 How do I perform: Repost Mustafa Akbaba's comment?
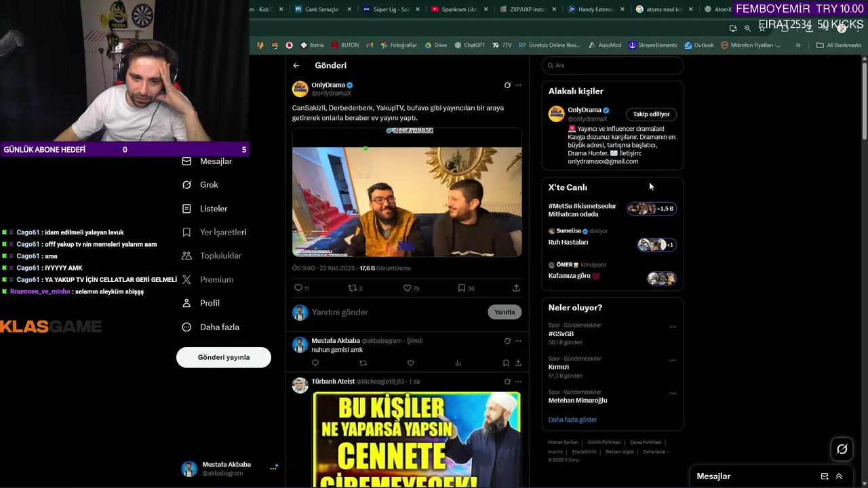363,363
